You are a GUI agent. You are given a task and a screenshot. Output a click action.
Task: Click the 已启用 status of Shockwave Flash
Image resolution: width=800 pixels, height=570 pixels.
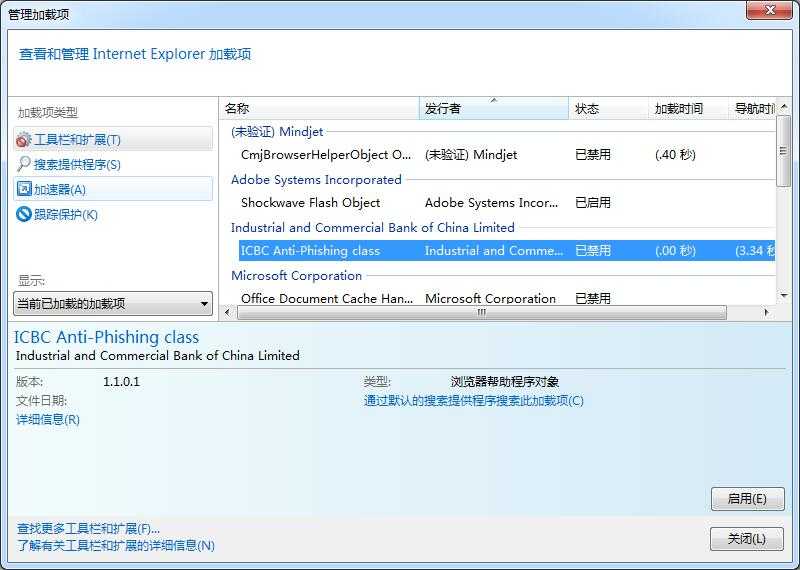(593, 203)
